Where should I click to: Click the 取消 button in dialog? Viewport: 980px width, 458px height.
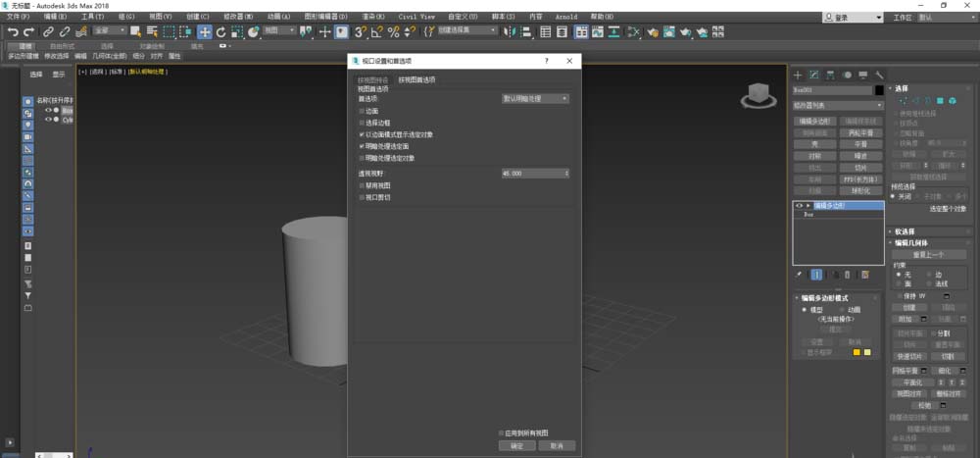click(x=556, y=445)
